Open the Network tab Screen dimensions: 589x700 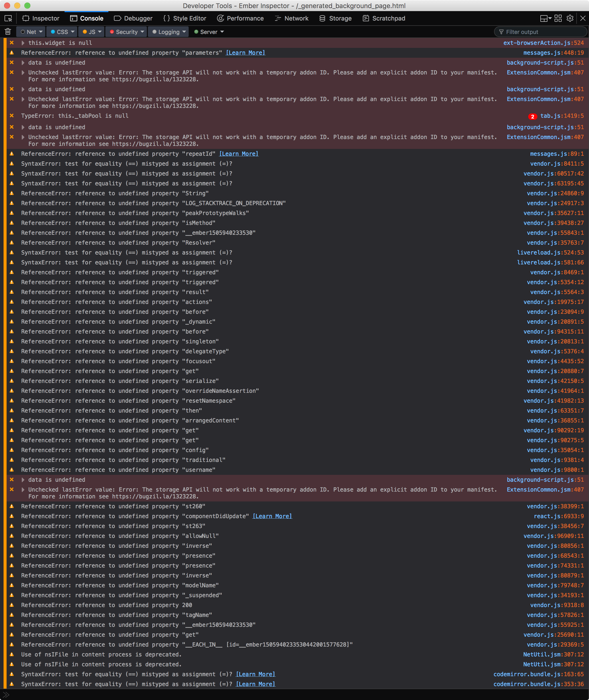pyautogui.click(x=291, y=18)
